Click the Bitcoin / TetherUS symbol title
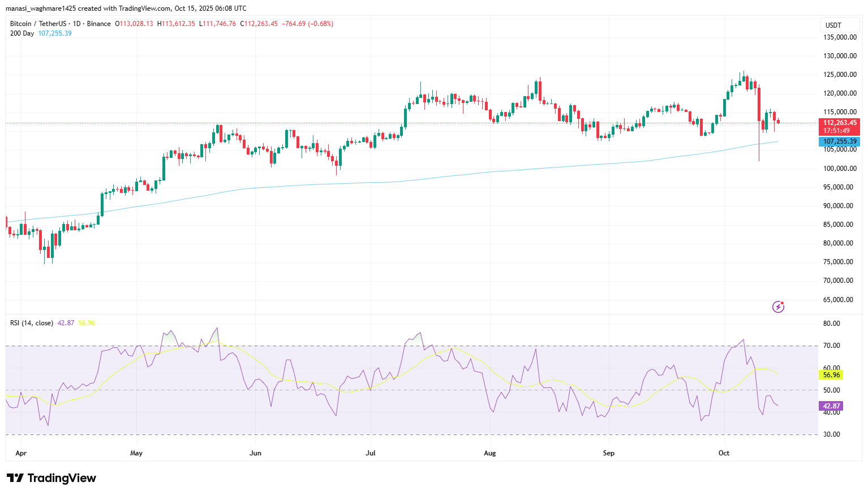868x495 pixels. coord(38,24)
